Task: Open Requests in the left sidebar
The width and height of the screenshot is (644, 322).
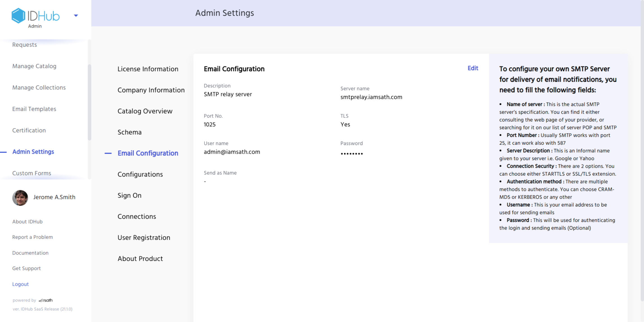Action: (x=24, y=45)
